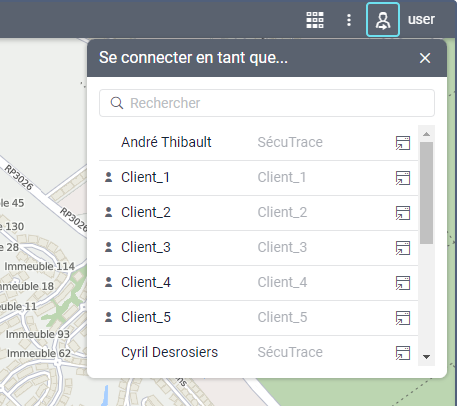Click the login-as user icon

pyautogui.click(x=383, y=20)
